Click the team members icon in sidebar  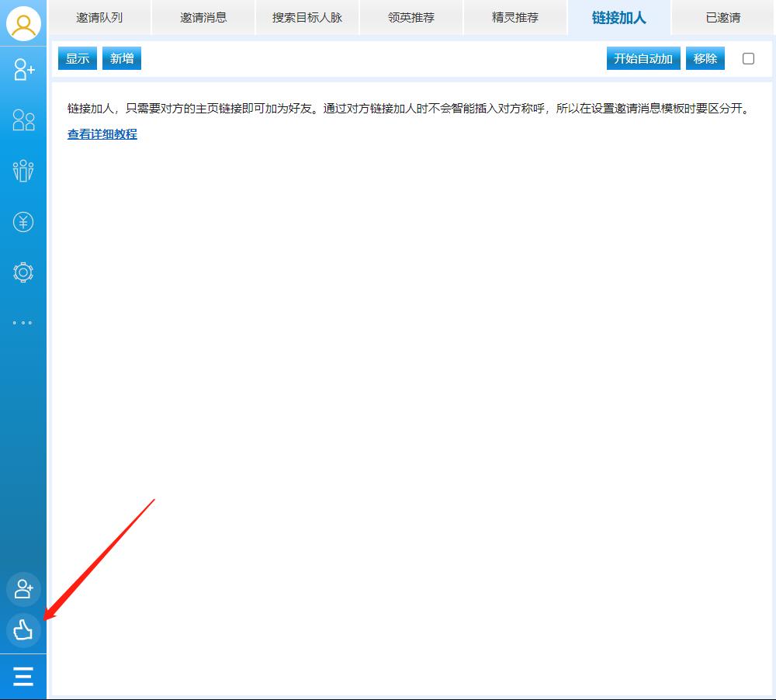(x=23, y=171)
